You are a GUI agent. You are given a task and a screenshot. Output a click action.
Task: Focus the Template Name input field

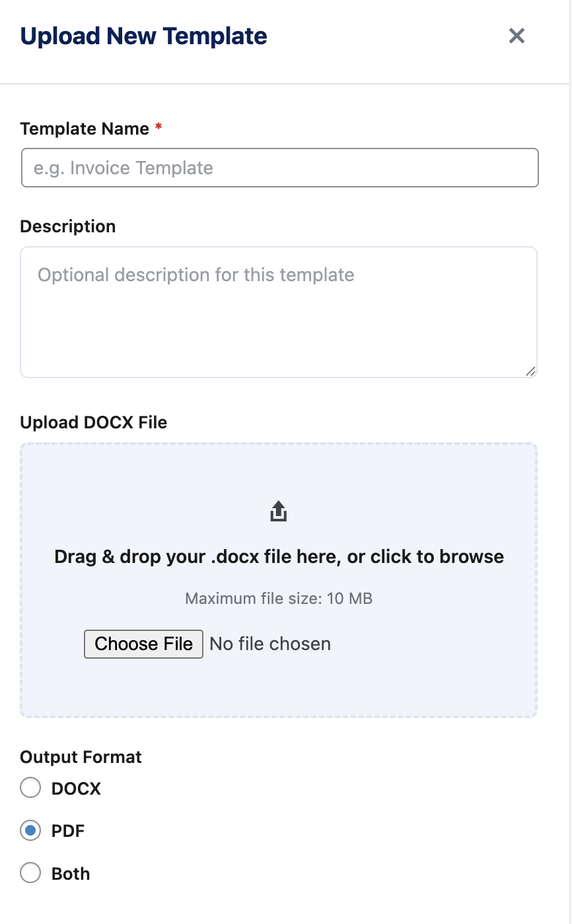[x=278, y=168]
